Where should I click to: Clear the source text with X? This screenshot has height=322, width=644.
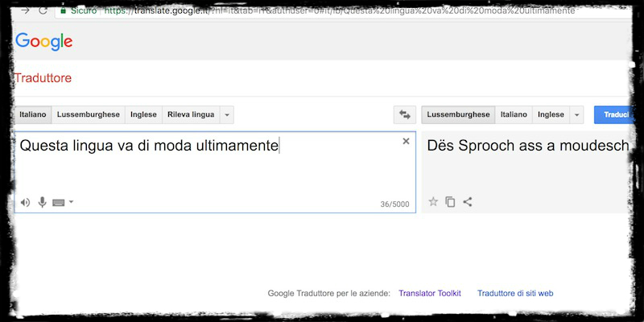pos(406,142)
